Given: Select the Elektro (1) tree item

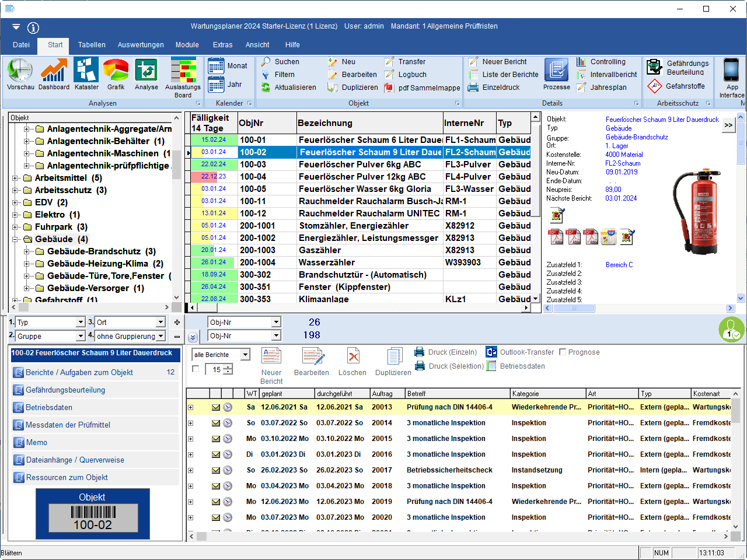Looking at the screenshot, I should [57, 215].
